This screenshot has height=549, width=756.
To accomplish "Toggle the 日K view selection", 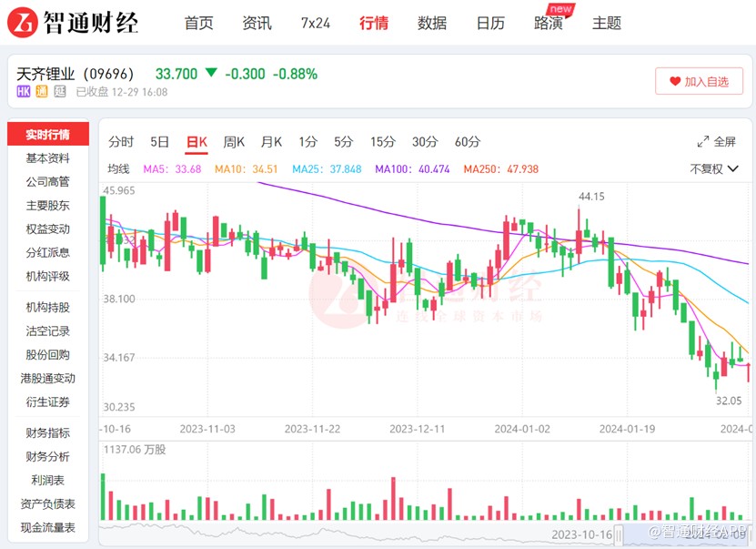I will click(195, 142).
